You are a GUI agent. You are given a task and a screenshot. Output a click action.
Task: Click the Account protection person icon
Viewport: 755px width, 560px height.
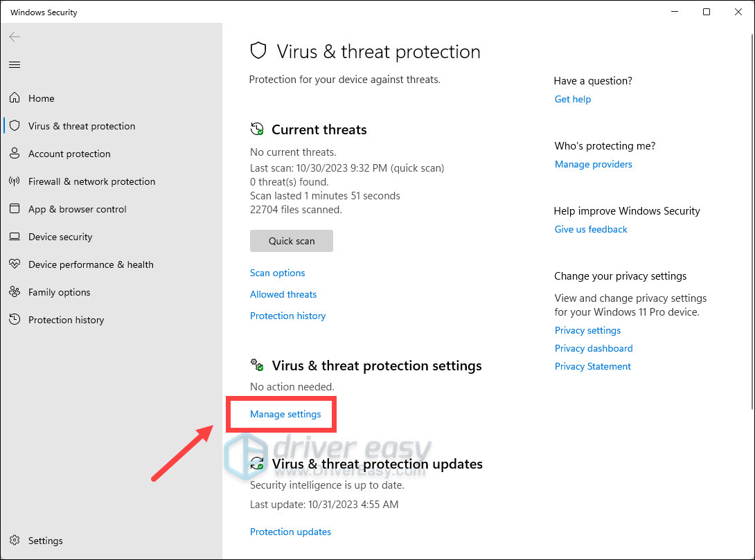[15, 154]
